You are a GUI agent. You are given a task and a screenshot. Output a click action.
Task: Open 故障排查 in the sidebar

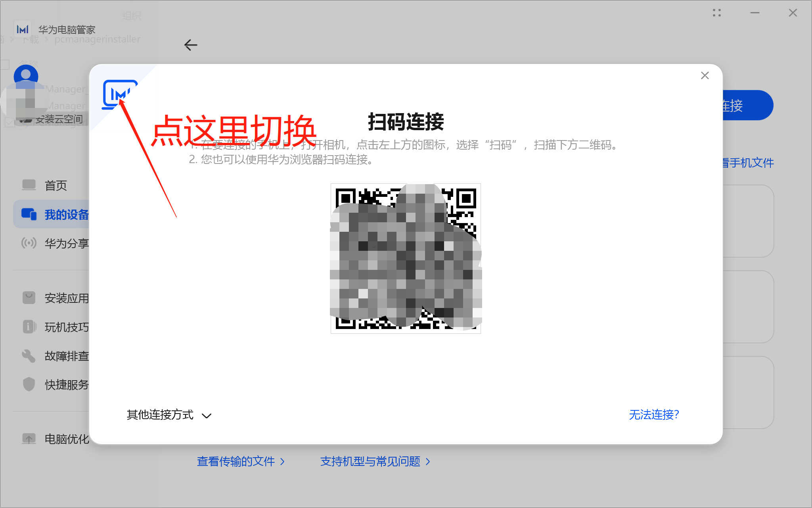tap(52, 356)
